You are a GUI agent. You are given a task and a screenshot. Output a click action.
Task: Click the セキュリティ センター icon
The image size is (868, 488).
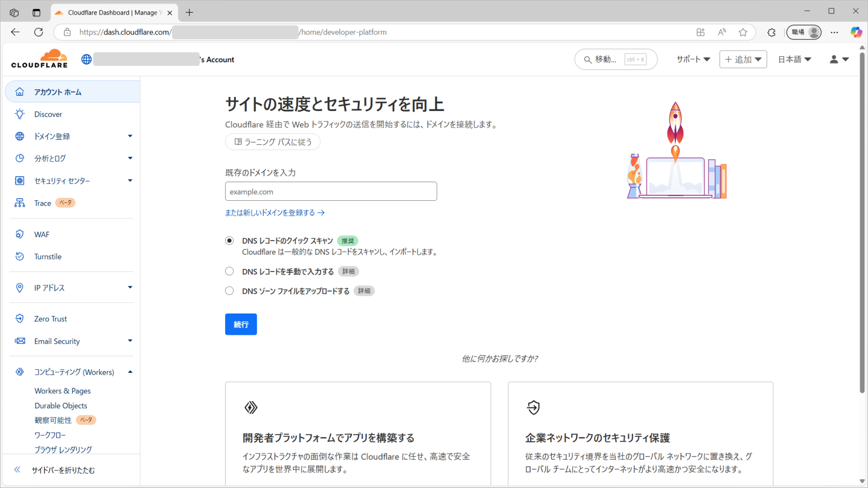(x=20, y=181)
